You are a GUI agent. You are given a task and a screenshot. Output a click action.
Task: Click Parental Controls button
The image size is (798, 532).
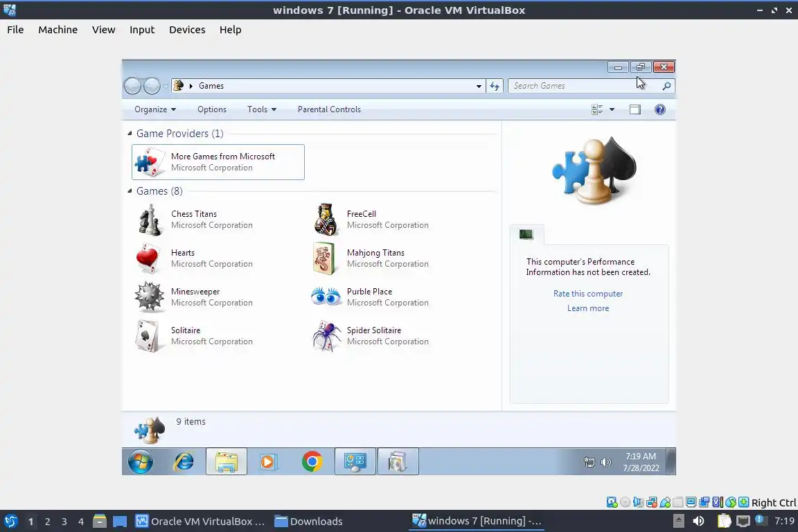click(x=329, y=109)
